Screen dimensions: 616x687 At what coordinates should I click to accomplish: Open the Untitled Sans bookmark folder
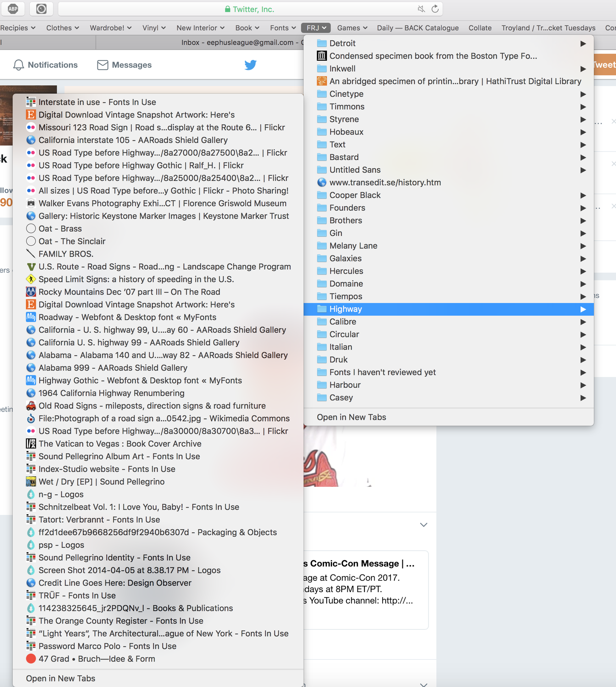pos(448,170)
